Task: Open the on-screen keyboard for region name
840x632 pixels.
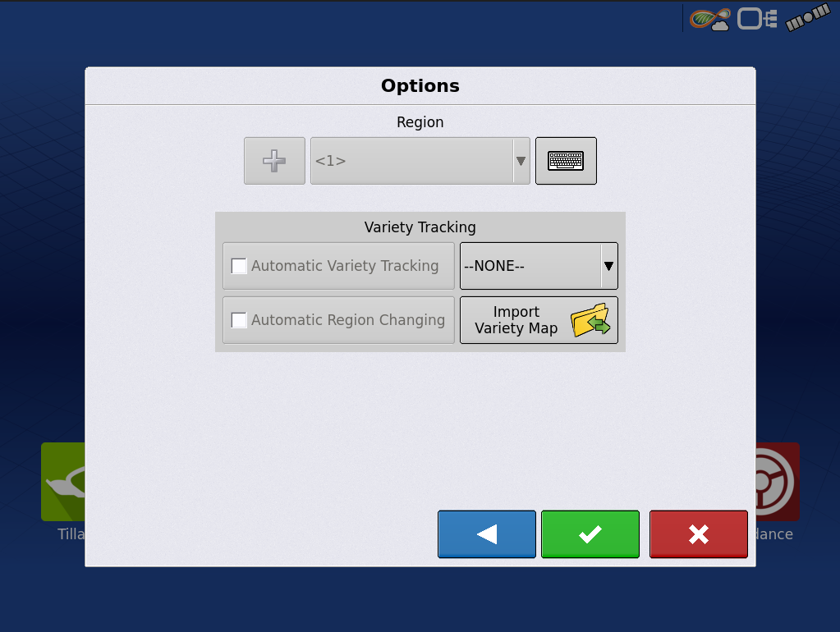Action: [566, 161]
